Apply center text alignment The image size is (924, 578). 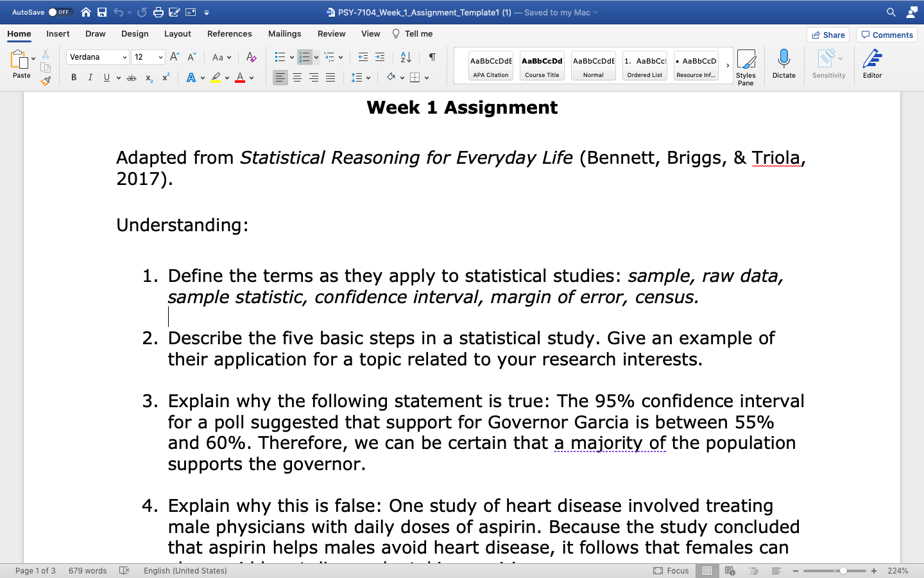pos(297,77)
